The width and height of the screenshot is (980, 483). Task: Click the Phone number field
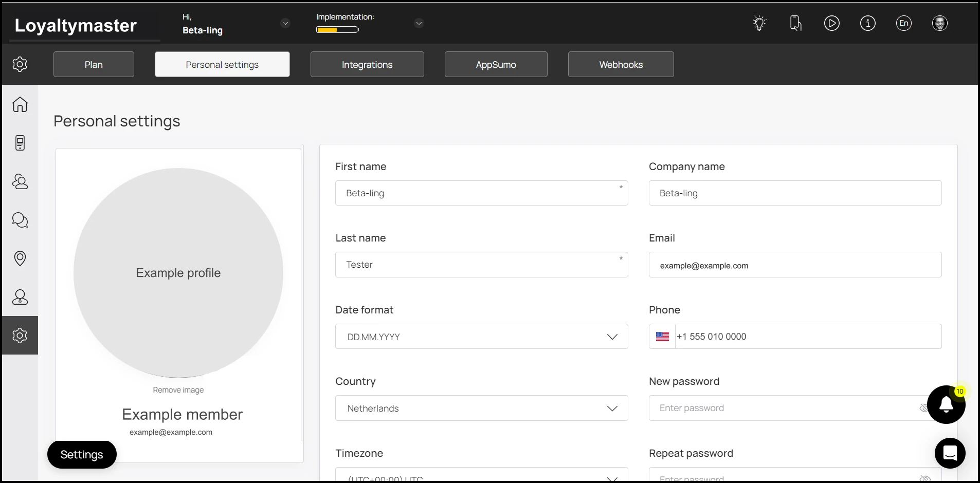click(x=808, y=337)
